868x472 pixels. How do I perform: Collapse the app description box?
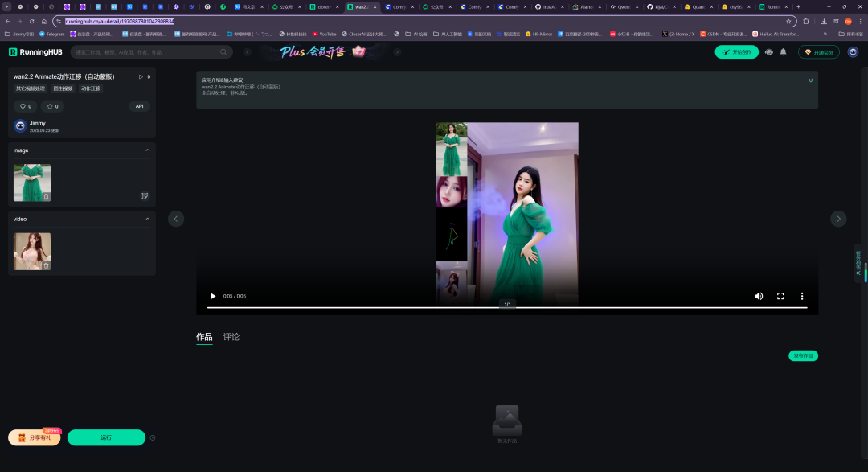(810, 80)
